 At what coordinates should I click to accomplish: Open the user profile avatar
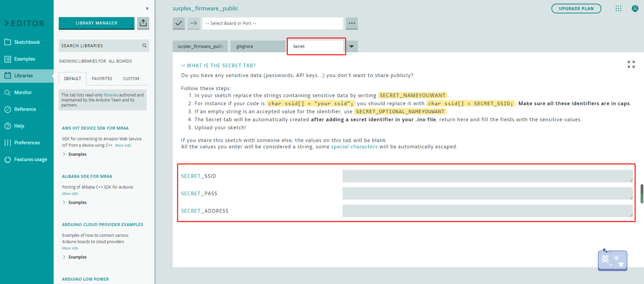[x=634, y=9]
